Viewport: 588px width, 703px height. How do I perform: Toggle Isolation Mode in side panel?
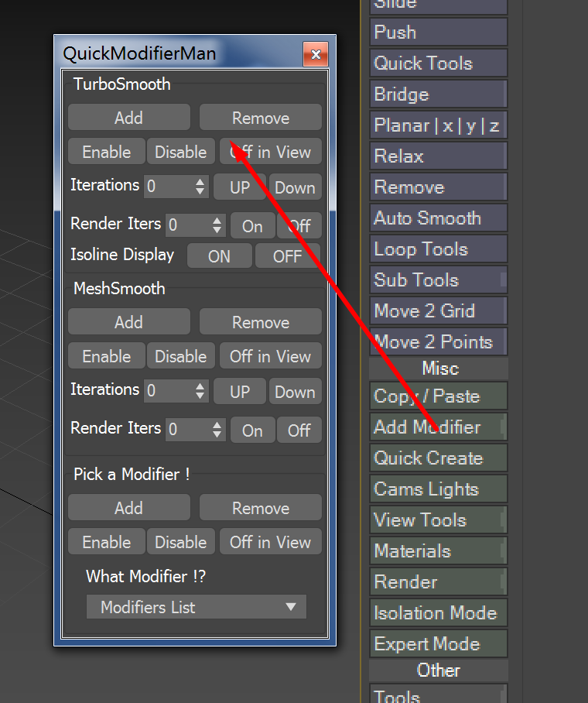(x=439, y=612)
